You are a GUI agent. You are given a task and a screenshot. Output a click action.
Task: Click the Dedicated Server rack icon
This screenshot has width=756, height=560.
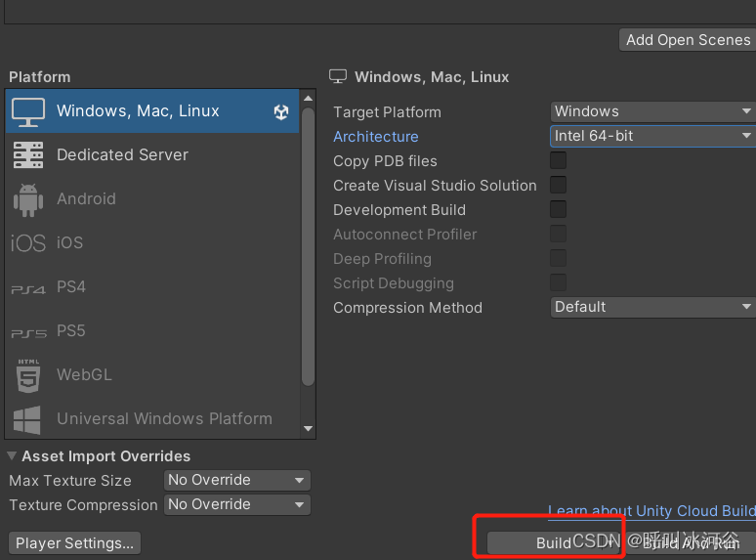click(28, 154)
